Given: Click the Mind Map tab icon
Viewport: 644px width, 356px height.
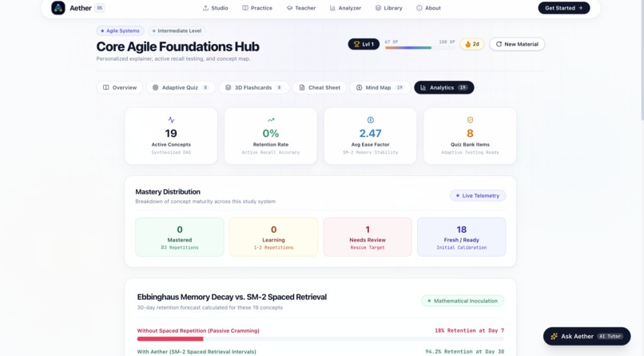Looking at the screenshot, I should (359, 87).
